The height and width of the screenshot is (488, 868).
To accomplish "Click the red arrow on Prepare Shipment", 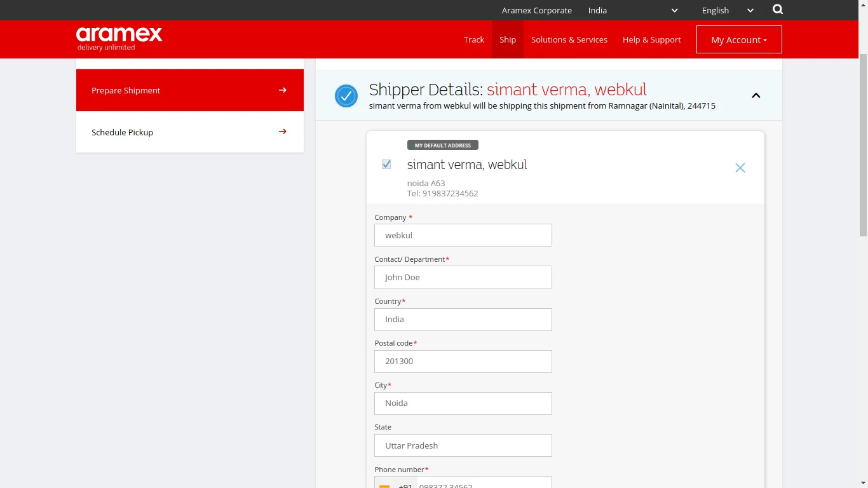I will (283, 90).
